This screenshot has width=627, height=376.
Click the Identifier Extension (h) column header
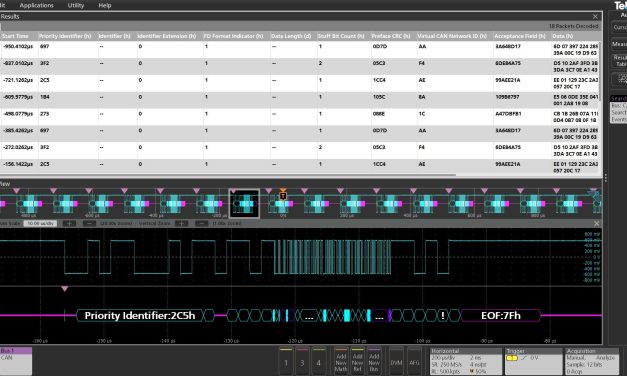click(169, 36)
